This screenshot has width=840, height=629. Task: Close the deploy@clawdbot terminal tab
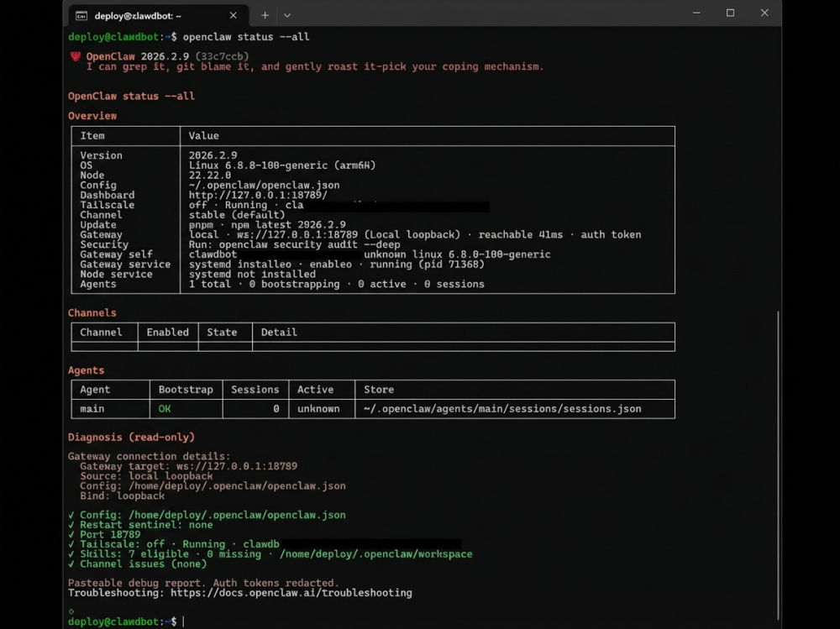[233, 16]
